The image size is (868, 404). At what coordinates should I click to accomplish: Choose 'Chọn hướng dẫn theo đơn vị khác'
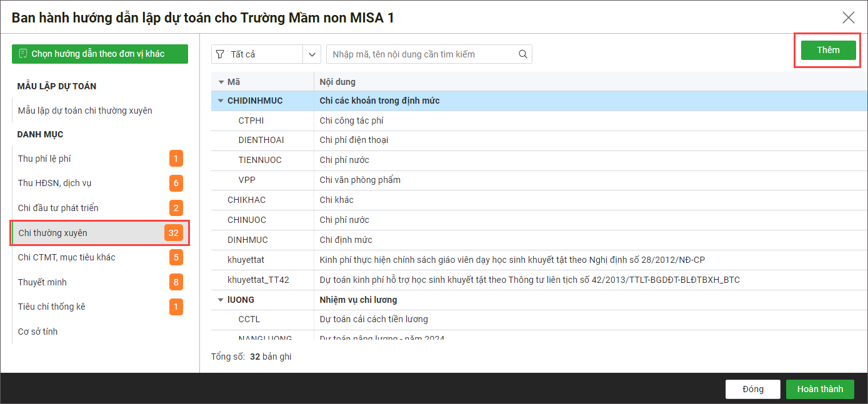point(100,54)
